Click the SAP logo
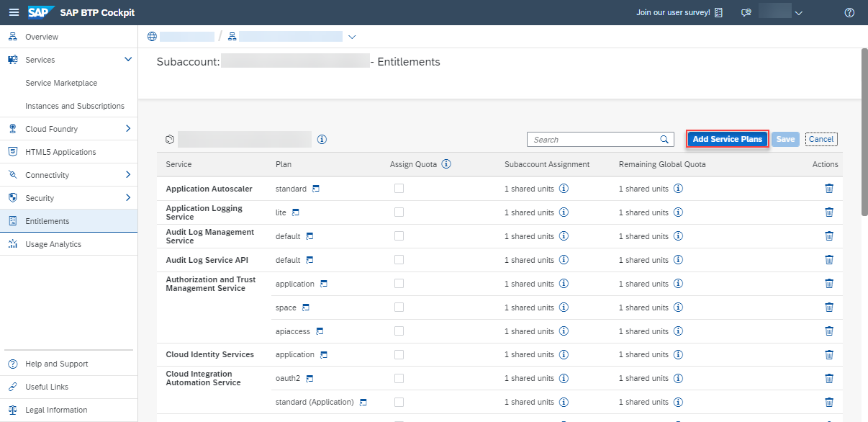Viewport: 868px width, 422px height. click(41, 12)
